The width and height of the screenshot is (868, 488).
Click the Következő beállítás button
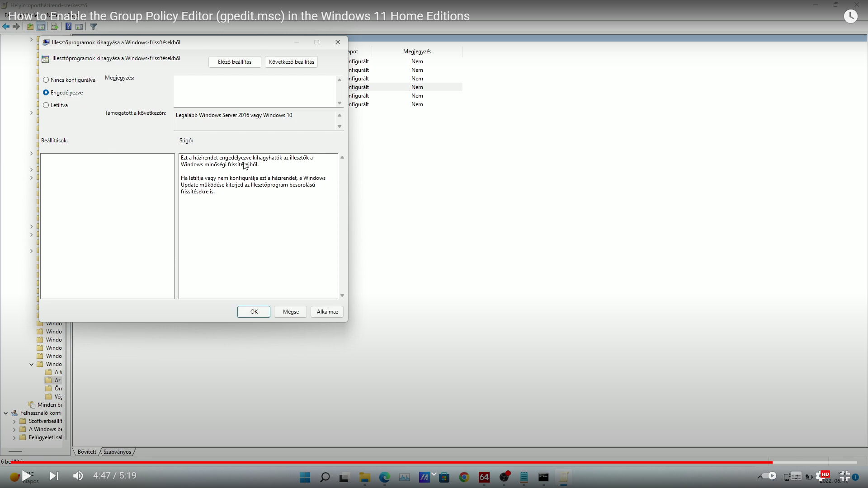(292, 62)
